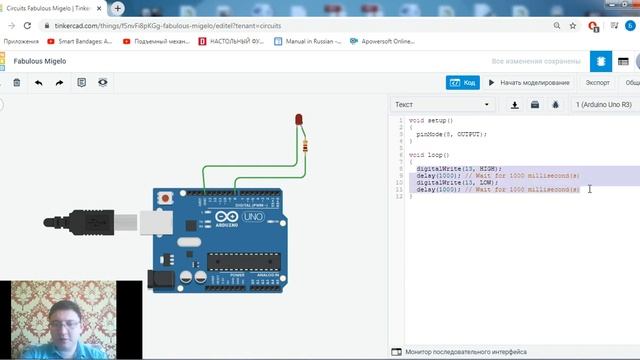Viewport: 640px width, 360px height.
Task: Click the Tinkercad logo icon
Action: tap(2, 61)
